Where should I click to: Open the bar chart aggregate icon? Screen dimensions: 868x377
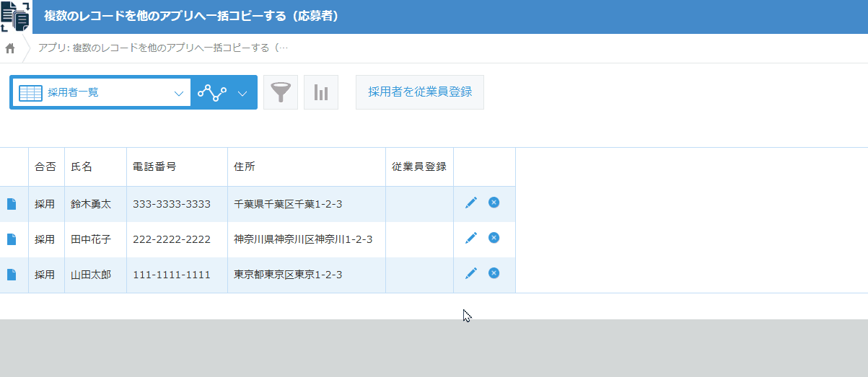click(x=321, y=92)
